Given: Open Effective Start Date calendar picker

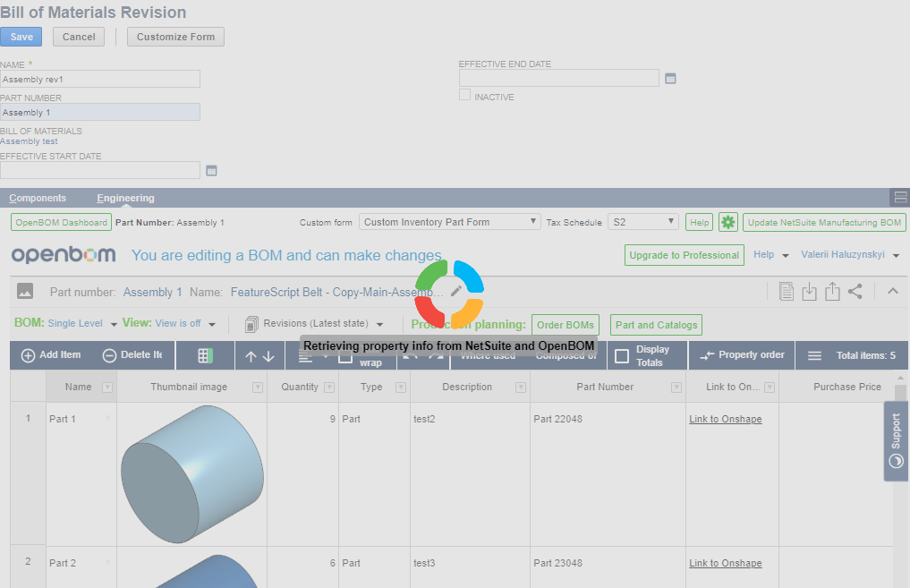Looking at the screenshot, I should (x=211, y=171).
